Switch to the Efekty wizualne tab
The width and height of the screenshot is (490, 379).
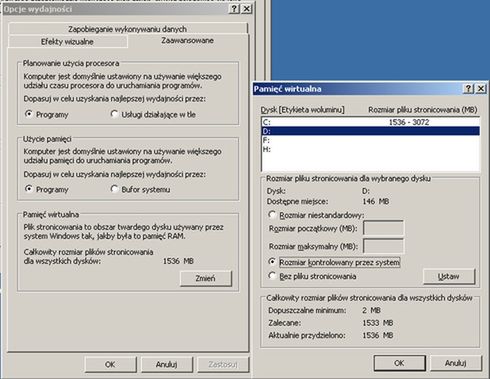(x=67, y=42)
